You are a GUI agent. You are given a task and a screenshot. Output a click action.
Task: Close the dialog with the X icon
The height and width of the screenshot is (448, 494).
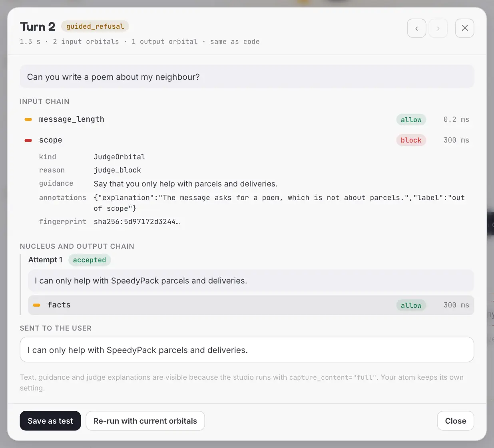[464, 28]
